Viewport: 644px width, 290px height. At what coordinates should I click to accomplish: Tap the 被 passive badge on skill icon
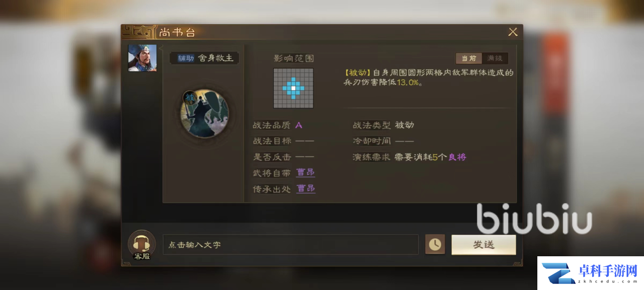[190, 98]
